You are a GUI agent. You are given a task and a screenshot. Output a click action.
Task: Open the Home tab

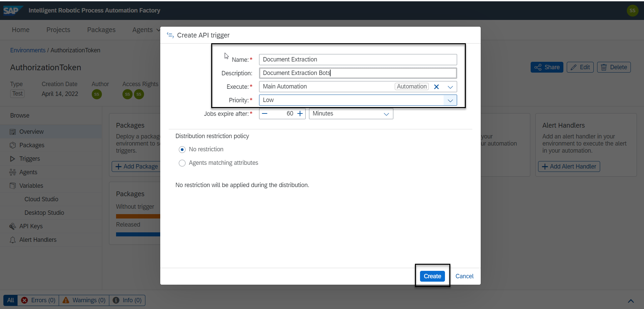tap(21, 30)
